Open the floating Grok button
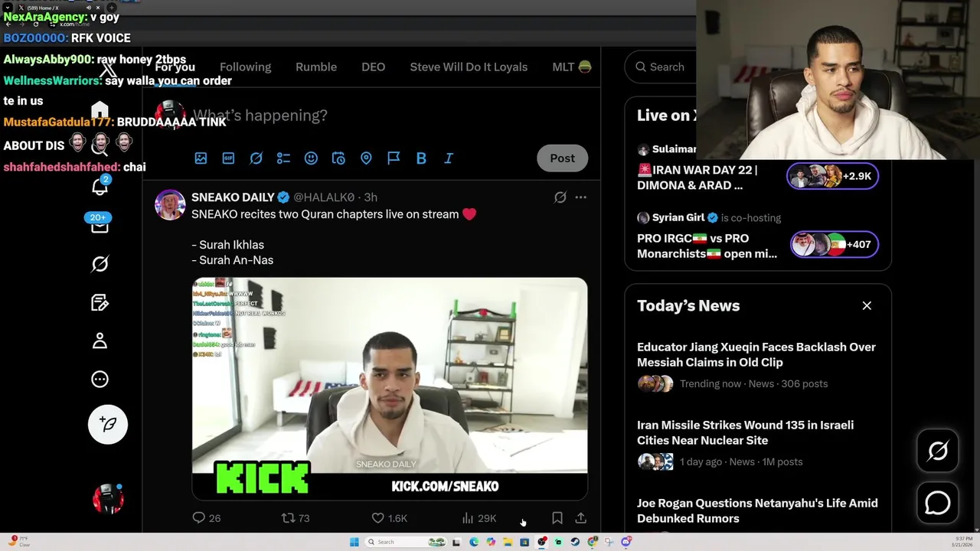Viewport: 980px width, 551px height. pyautogui.click(x=938, y=451)
